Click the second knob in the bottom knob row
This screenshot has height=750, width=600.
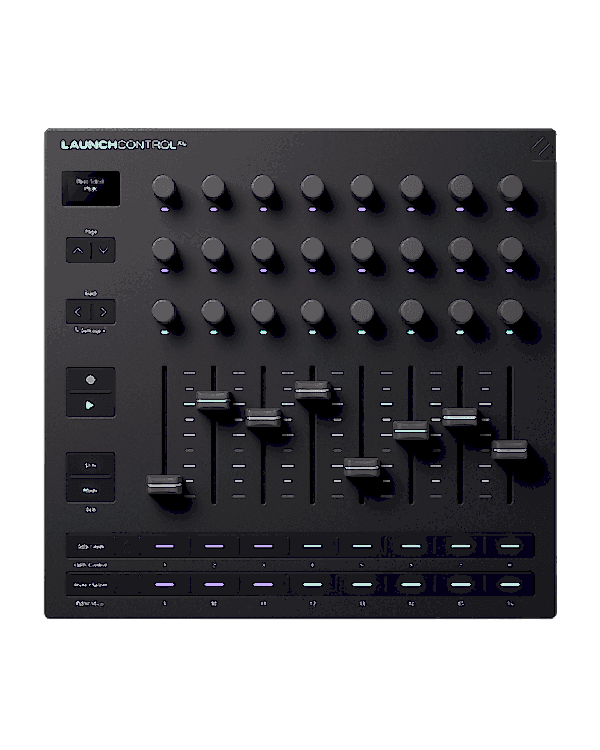[213, 311]
